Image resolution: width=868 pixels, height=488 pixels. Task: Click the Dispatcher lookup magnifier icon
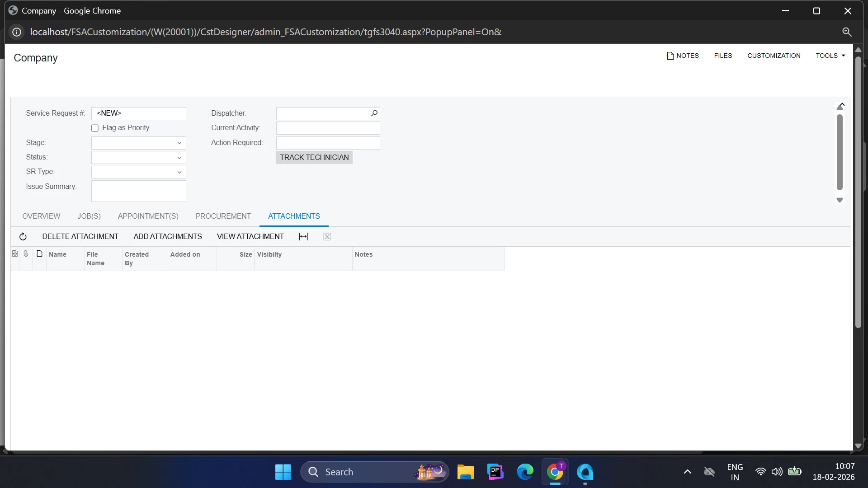point(374,113)
